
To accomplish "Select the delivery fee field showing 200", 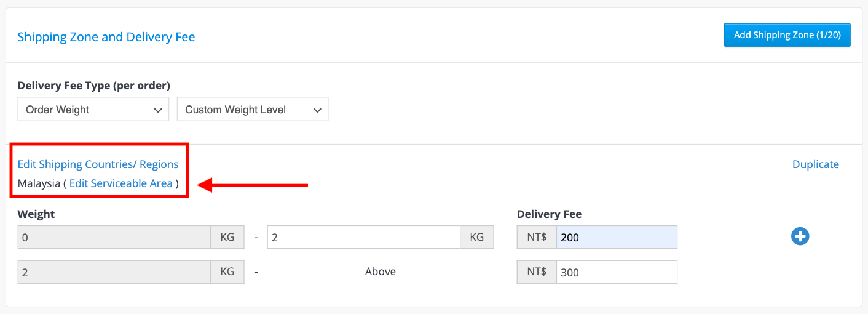I will point(617,237).
